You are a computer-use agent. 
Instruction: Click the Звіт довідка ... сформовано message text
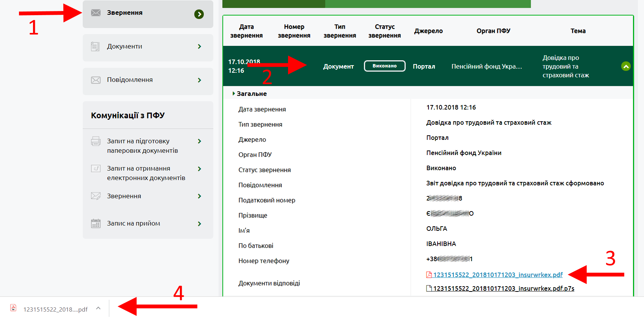tap(515, 183)
